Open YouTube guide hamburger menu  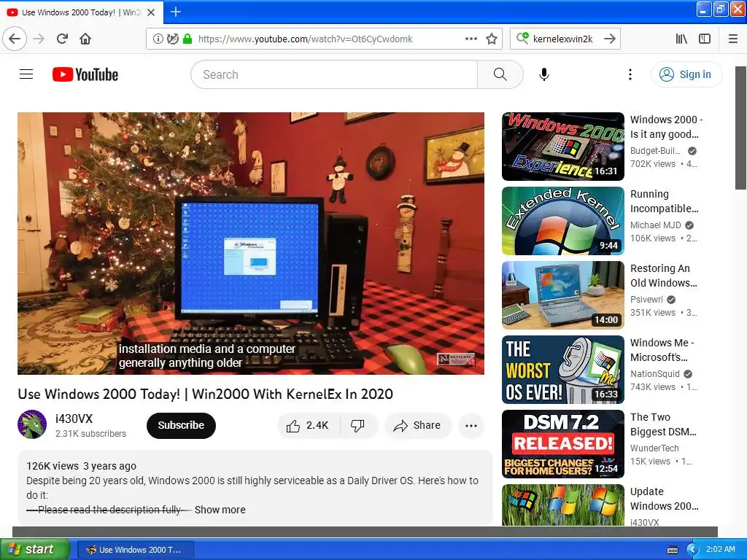[26, 74]
